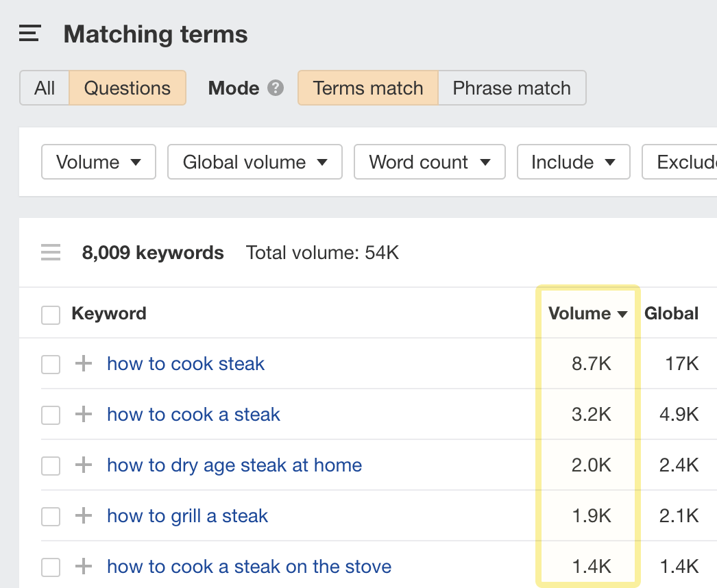Viewport: 717px width, 588px height.
Task: Tick the checkbox for how to grill a steak
Action: pos(51,517)
